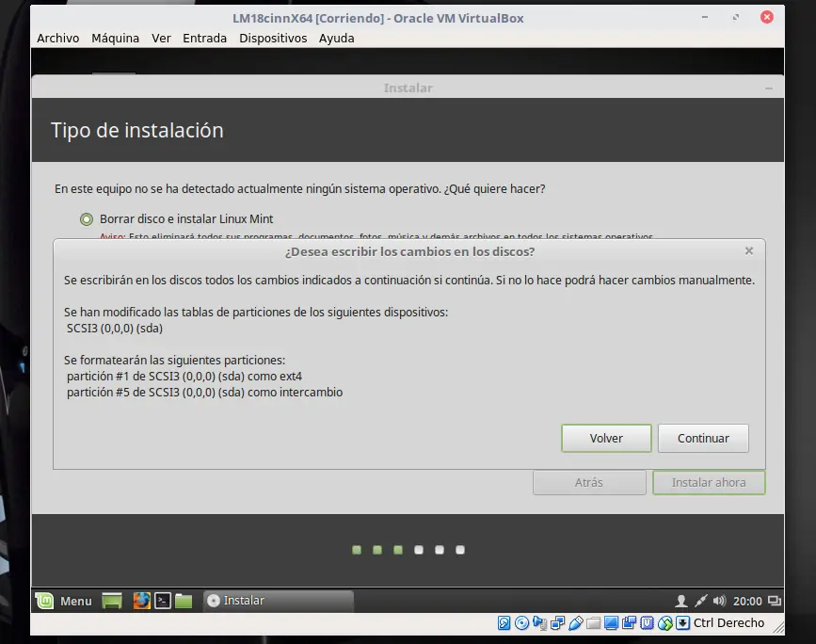
Task: Open the Mint Menu button
Action: pyautogui.click(x=63, y=601)
